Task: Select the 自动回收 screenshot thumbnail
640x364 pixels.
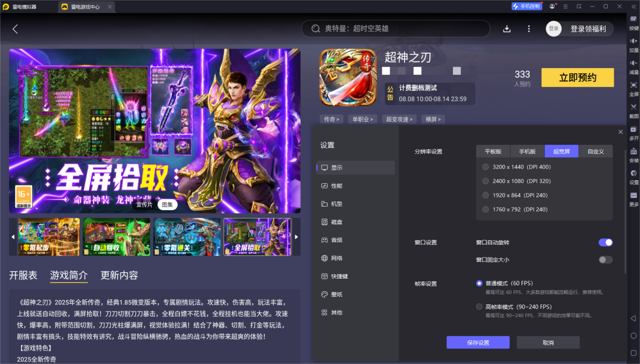Action: pyautogui.click(x=116, y=236)
